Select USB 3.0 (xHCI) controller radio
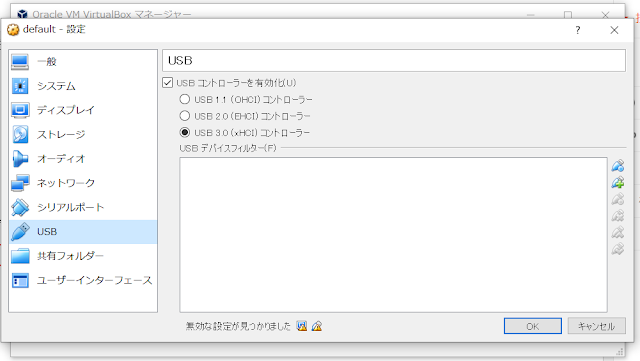The width and height of the screenshot is (640, 361). (184, 132)
